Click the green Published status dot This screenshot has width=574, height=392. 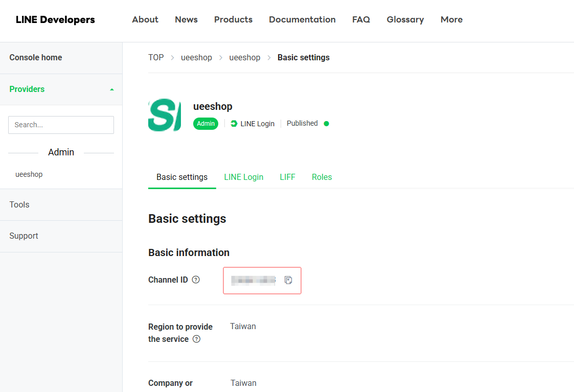[326, 124]
